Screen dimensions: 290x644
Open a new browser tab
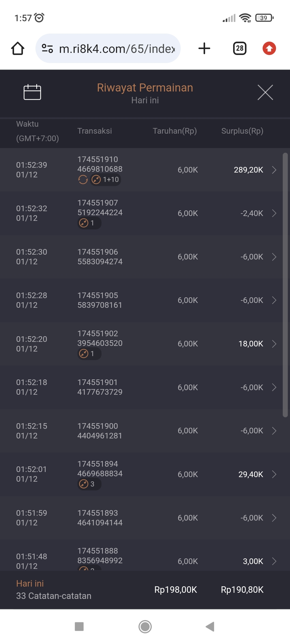click(x=204, y=49)
